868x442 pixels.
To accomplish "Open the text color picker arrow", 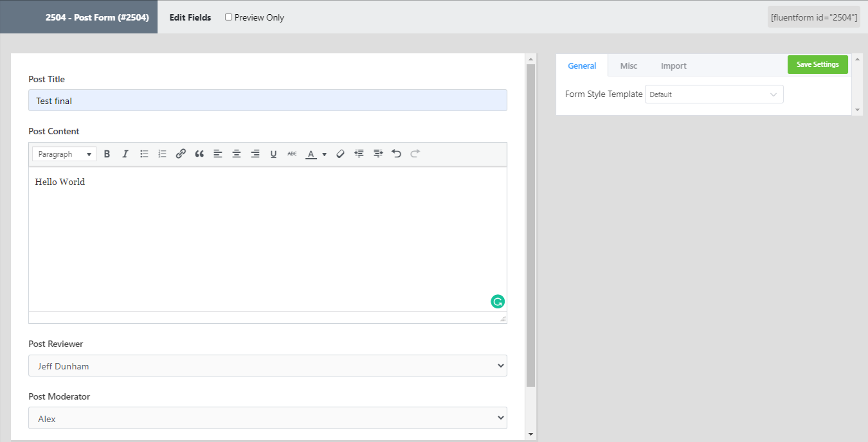I will [x=325, y=154].
